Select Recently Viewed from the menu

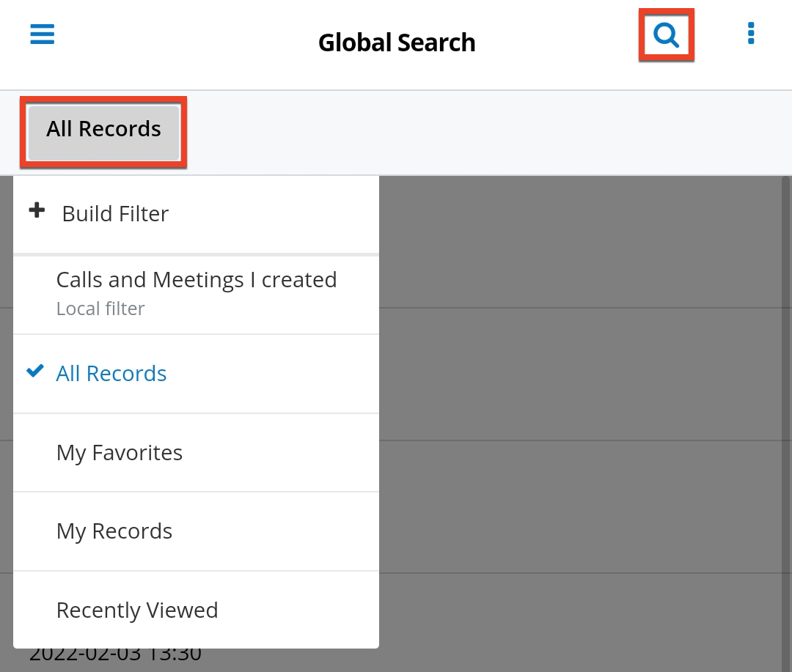click(137, 610)
